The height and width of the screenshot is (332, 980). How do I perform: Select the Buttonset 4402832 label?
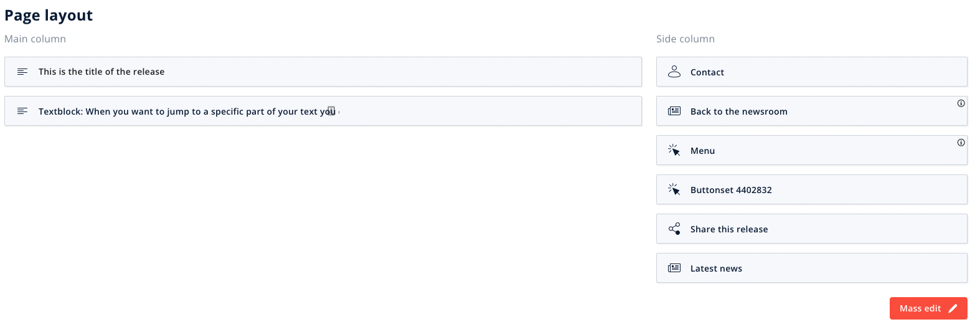[x=731, y=190]
